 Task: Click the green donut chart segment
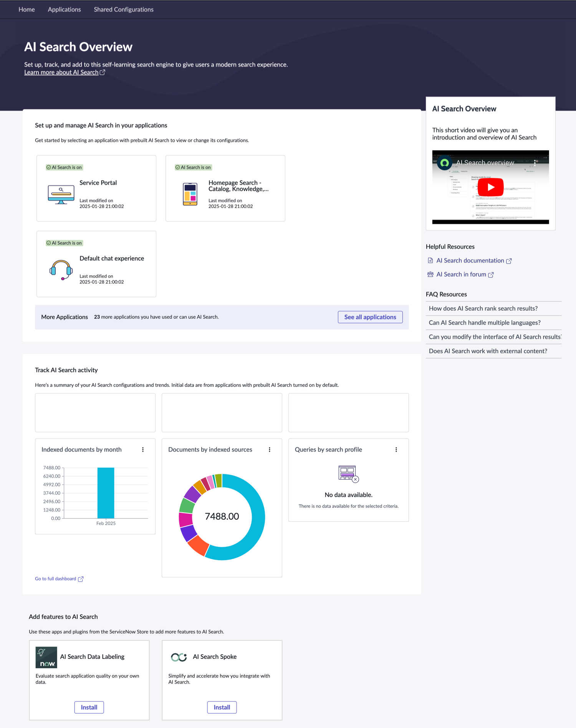pyautogui.click(x=187, y=506)
